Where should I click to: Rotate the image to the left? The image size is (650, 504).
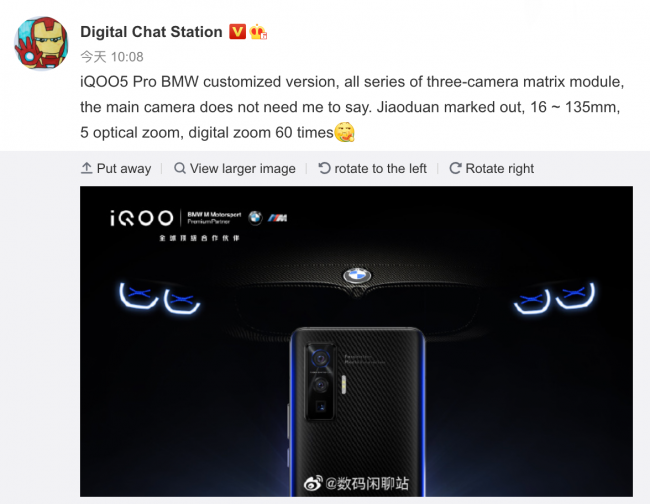[x=372, y=169]
